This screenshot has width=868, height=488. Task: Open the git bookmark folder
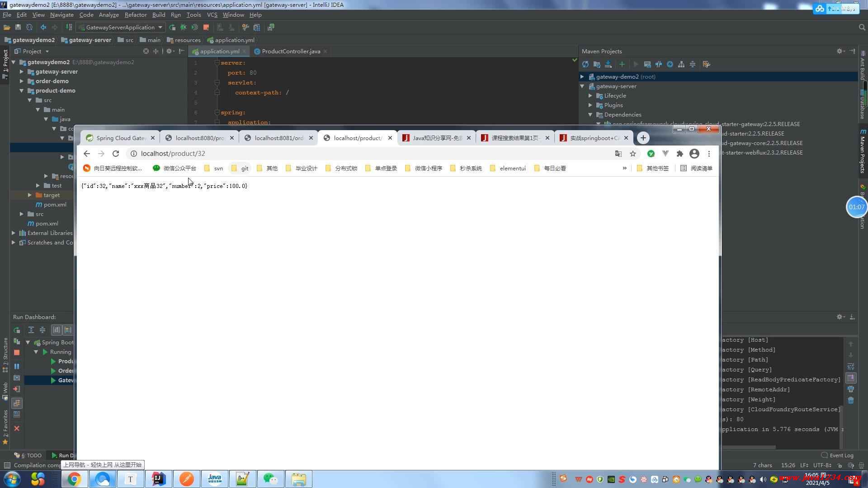click(x=240, y=168)
